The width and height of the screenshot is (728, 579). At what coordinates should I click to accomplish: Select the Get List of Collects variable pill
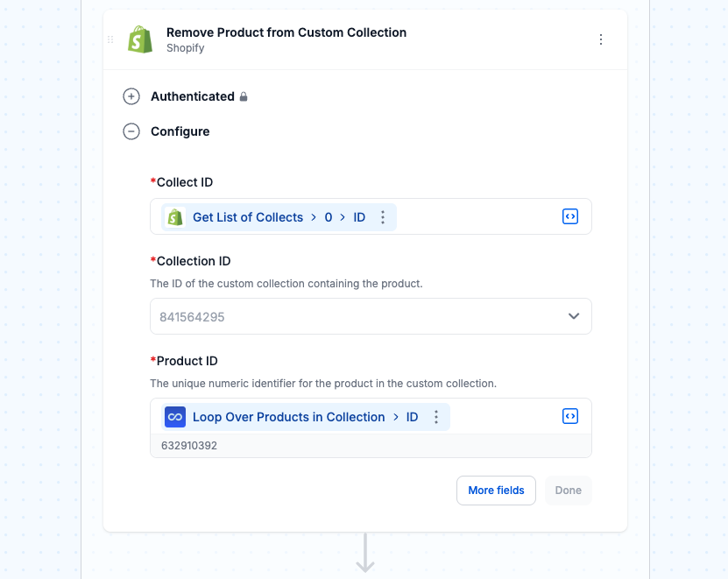(279, 217)
